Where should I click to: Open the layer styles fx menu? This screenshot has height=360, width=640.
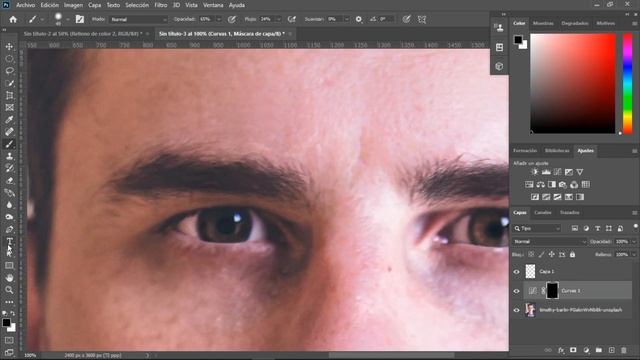pos(561,350)
